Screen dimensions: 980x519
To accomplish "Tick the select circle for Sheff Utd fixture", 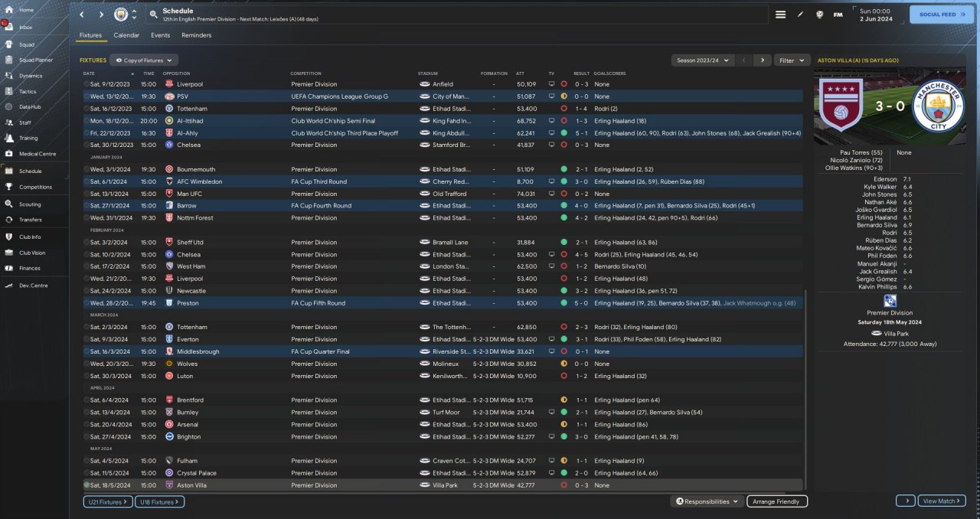I will (x=87, y=242).
